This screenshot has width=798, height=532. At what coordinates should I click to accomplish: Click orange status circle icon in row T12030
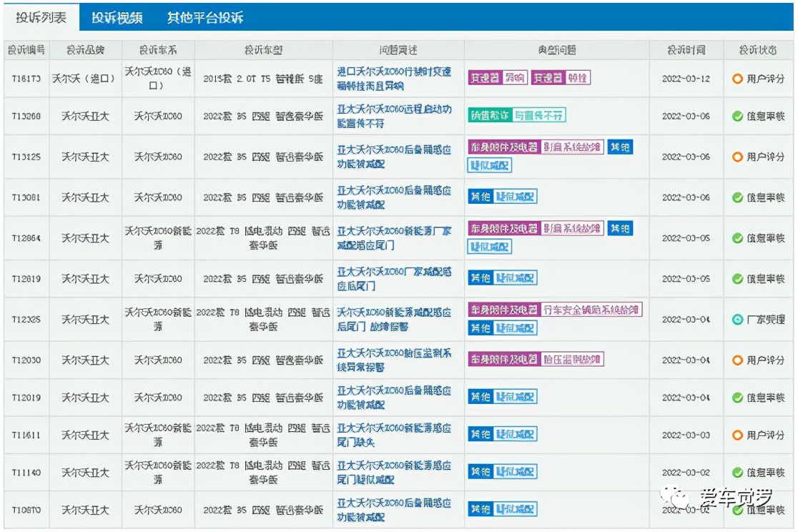pos(737,360)
